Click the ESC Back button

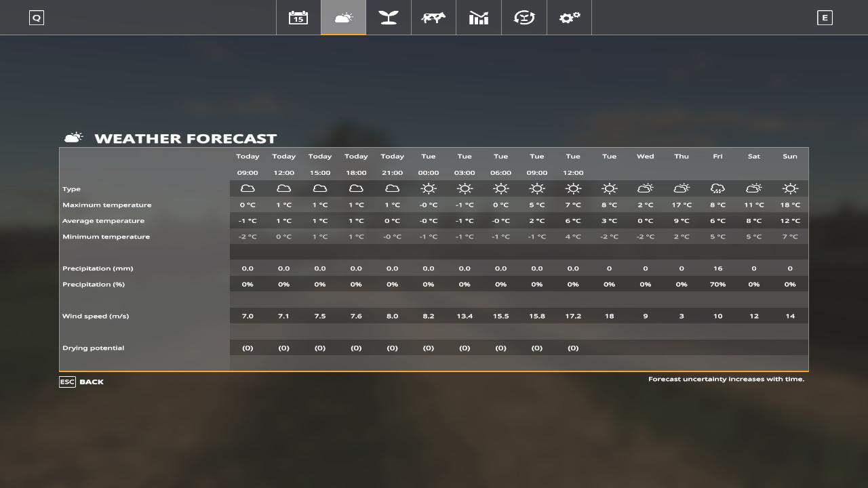coord(81,382)
